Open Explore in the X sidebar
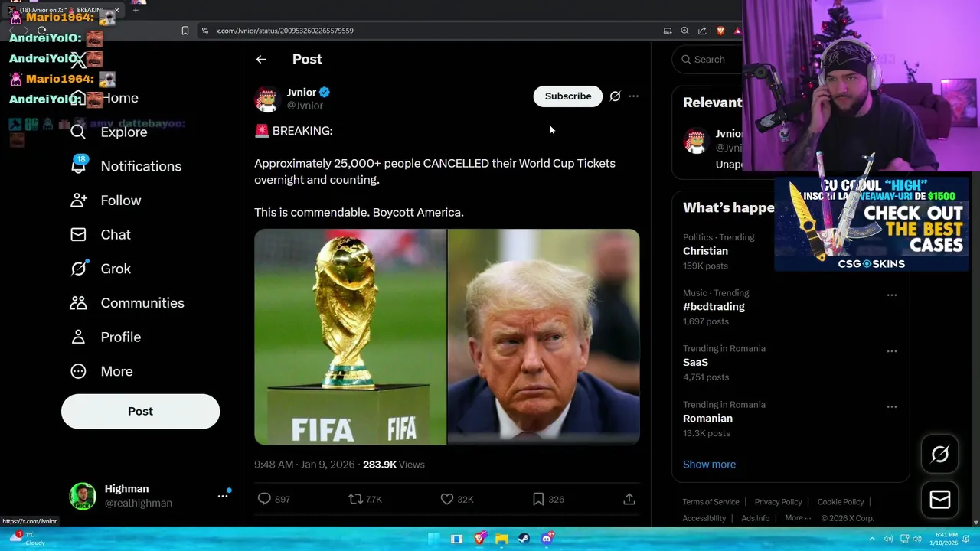Image resolution: width=980 pixels, height=551 pixels. tap(109, 132)
